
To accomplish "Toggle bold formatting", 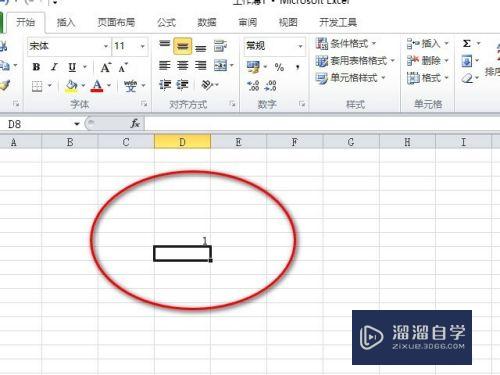I will tap(36, 67).
